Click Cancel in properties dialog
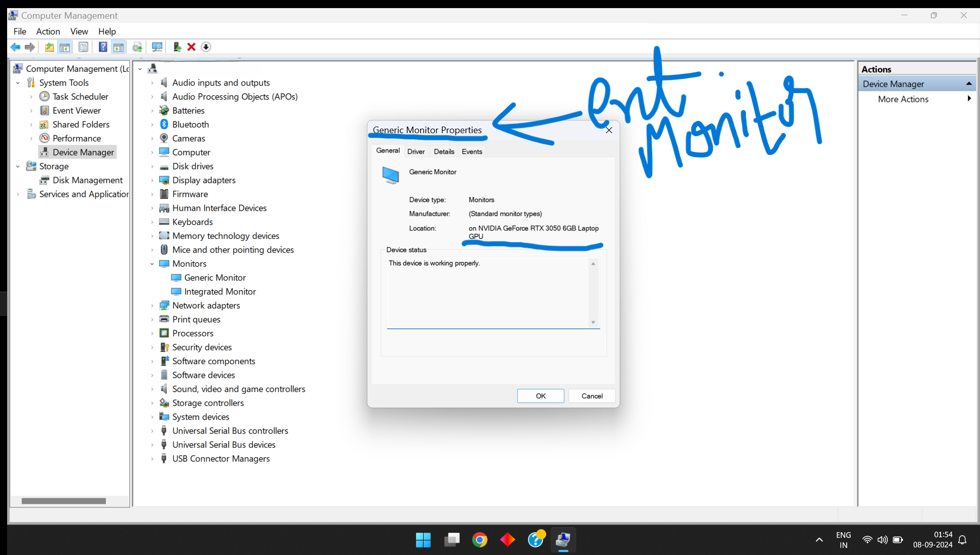980x555 pixels. [x=592, y=396]
